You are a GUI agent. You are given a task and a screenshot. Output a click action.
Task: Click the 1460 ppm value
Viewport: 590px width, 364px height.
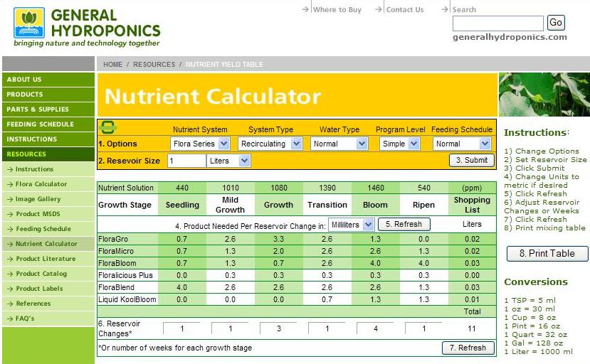[x=376, y=188]
